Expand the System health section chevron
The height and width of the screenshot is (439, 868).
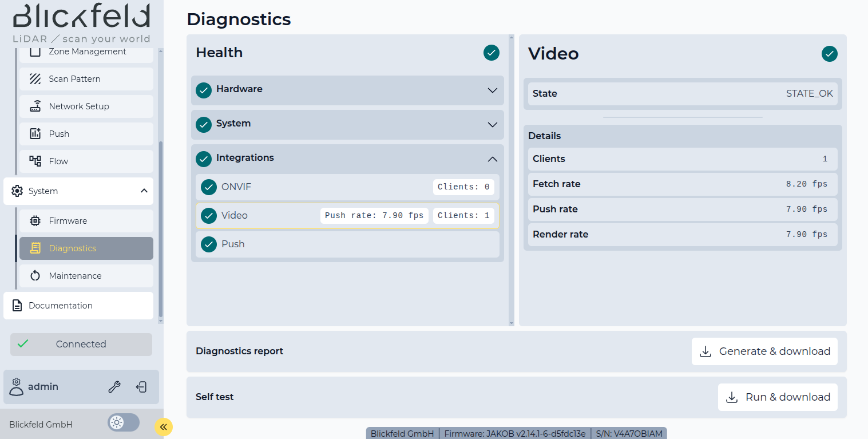pos(492,125)
